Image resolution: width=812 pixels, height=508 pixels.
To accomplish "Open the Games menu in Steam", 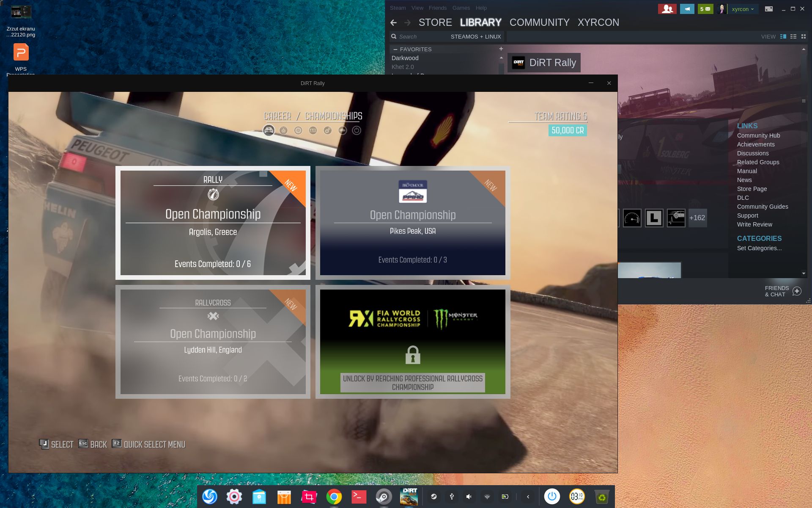I will pos(461,8).
